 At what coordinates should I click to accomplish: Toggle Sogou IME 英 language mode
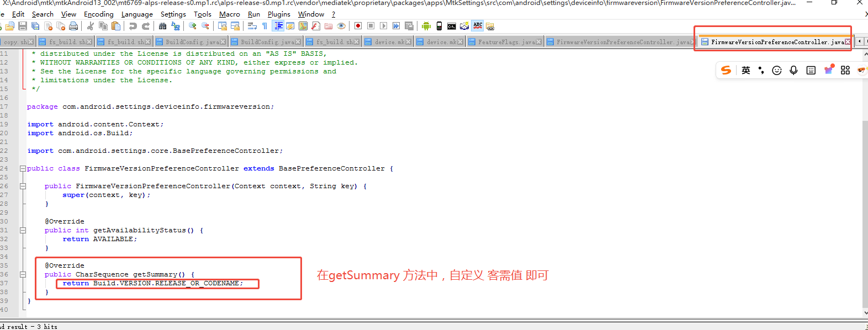pos(746,70)
